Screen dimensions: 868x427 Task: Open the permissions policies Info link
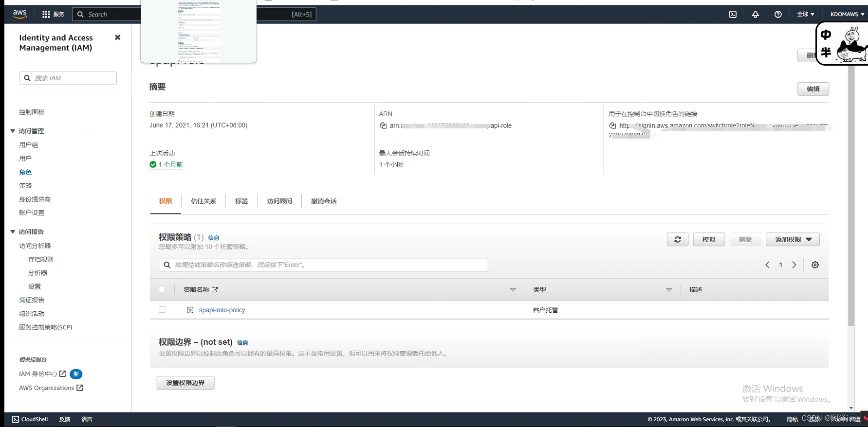(214, 238)
